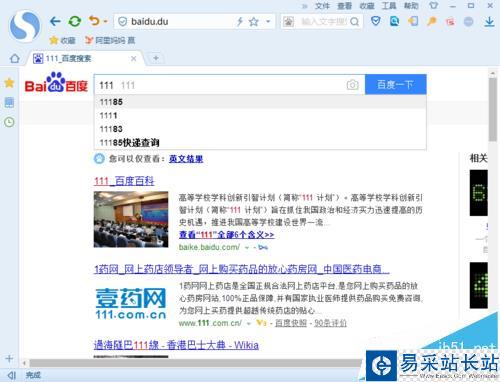
Task: Click the sidebar collapse icon in status bar
Action: coord(12,375)
